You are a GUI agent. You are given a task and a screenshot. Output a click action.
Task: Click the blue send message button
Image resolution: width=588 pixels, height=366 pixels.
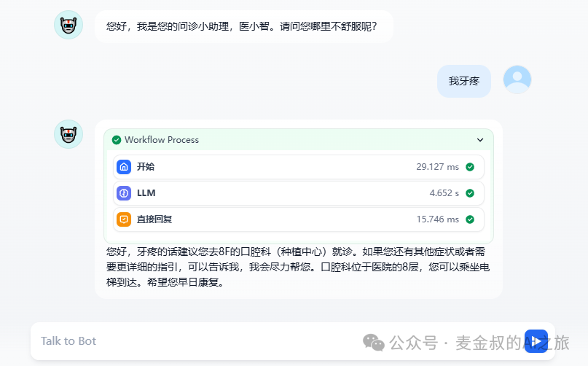pyautogui.click(x=536, y=341)
